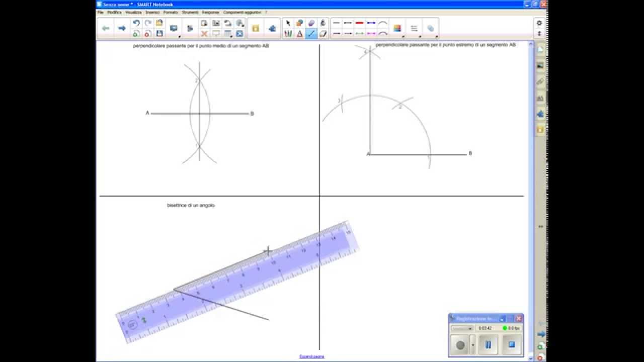Choose the arc line style
644x362 pixels.
383,23
